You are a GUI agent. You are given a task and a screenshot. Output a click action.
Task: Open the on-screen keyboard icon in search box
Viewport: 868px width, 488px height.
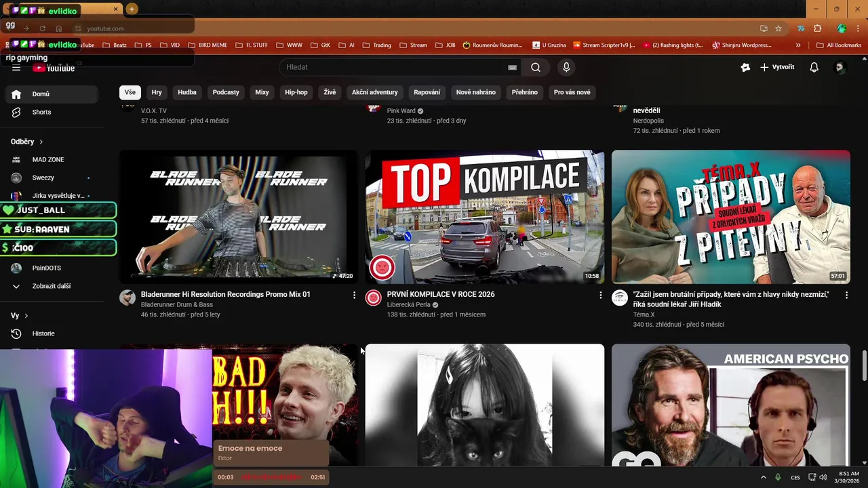(512, 67)
